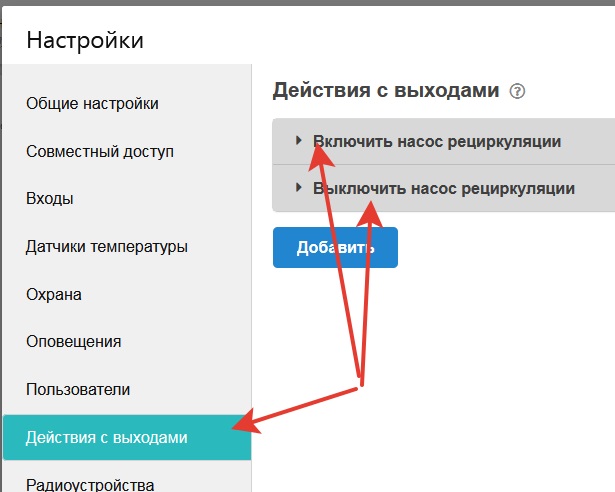615x492 pixels.
Task: Click empty space right of Включить насос рециркуляции
Action: click(x=590, y=141)
